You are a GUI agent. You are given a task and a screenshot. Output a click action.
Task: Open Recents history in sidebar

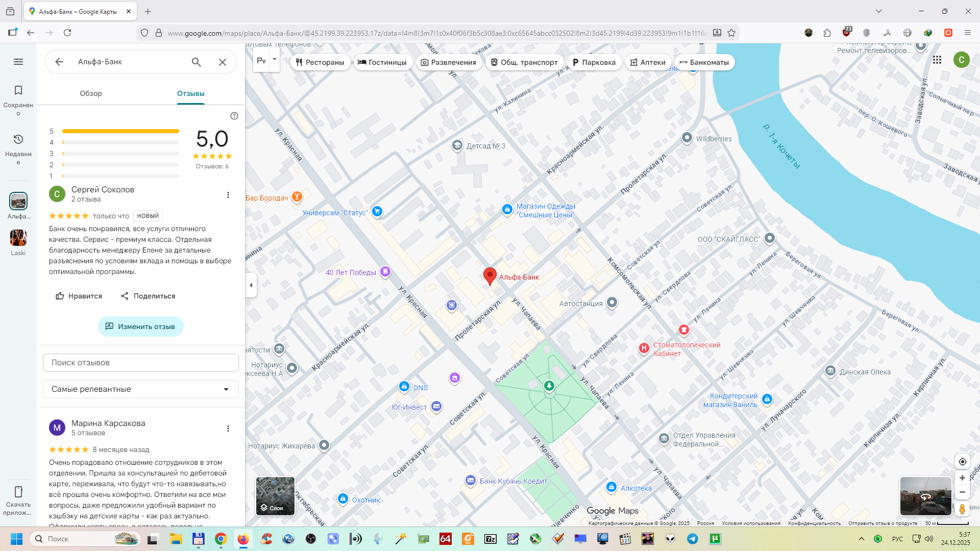click(x=18, y=139)
